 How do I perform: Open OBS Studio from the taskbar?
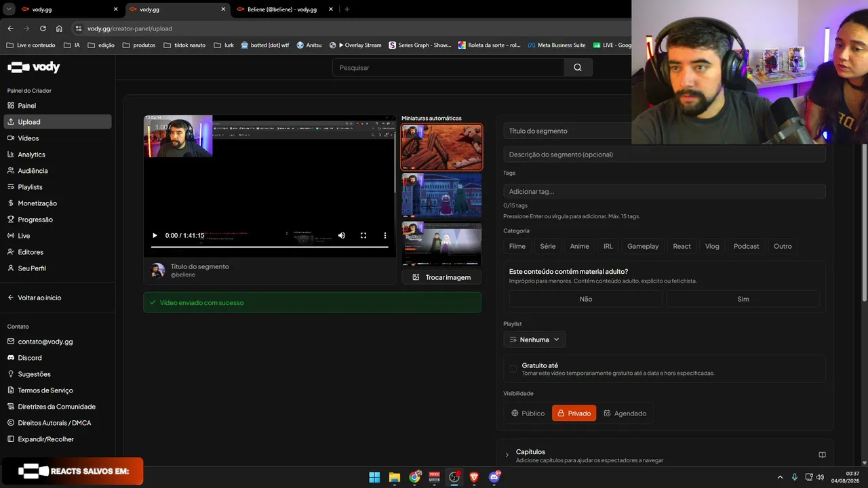pos(454,477)
